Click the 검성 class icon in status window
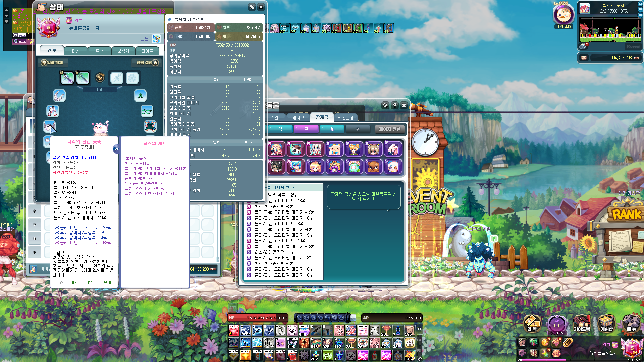 (69, 20)
